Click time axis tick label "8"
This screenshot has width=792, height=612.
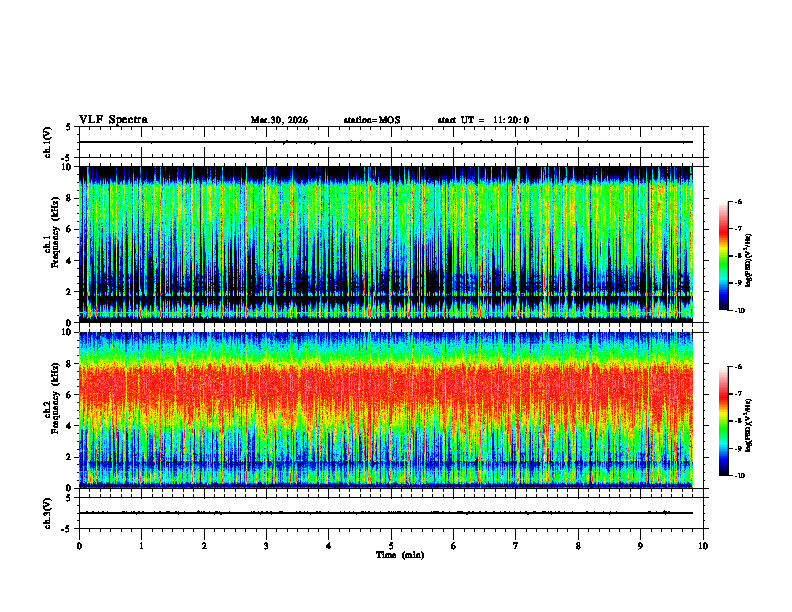click(x=578, y=546)
